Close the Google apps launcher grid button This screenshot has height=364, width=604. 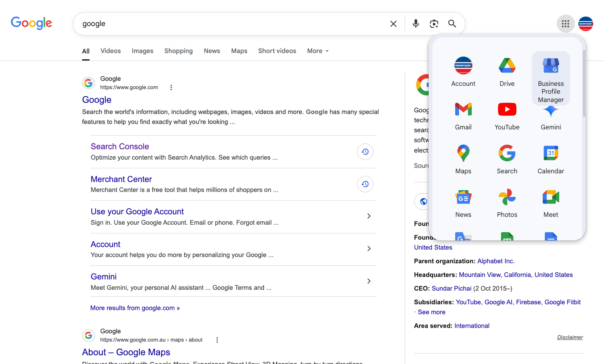(x=565, y=24)
